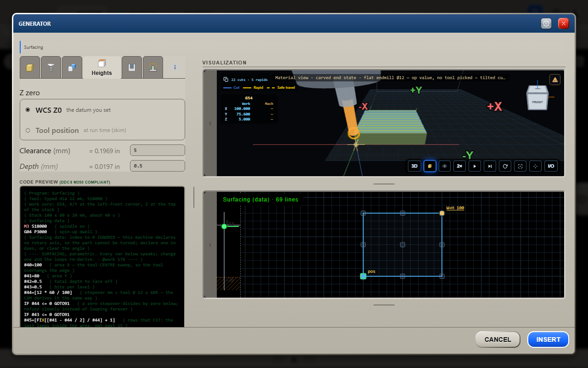Click the 2x playback speed button

coord(459,166)
